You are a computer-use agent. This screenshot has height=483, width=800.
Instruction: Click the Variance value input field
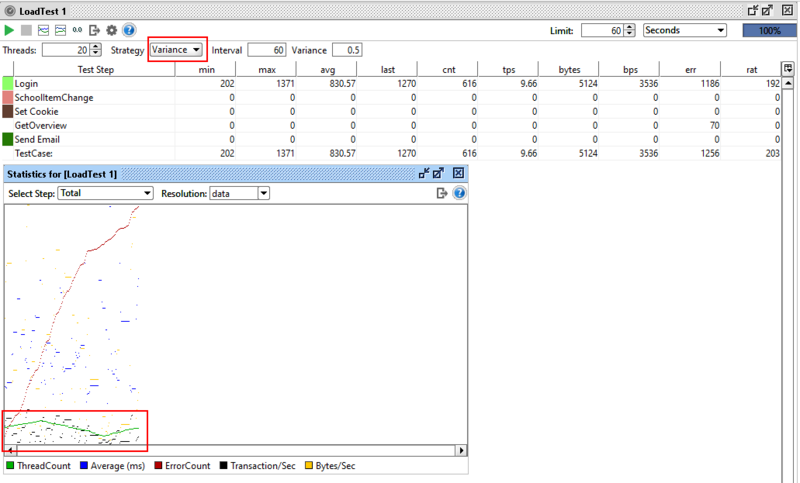pos(347,50)
